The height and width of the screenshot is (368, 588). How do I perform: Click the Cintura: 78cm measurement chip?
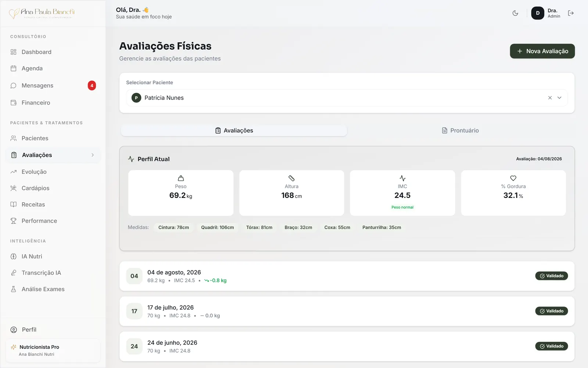tap(173, 227)
